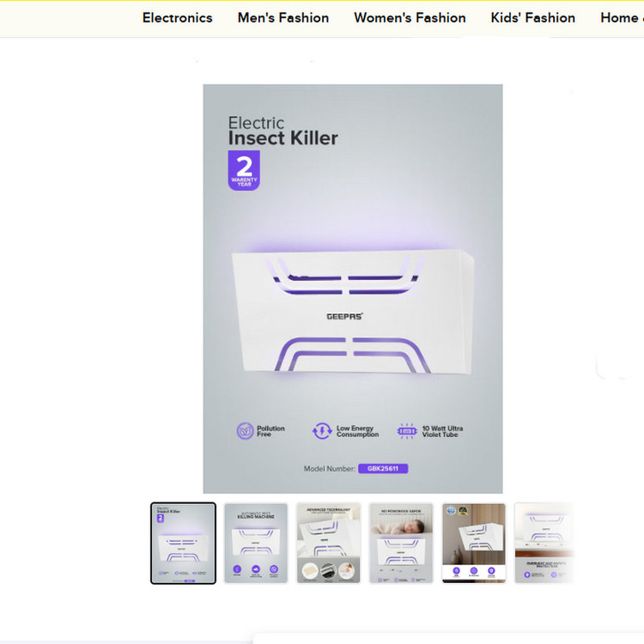
Task: Show the Automatic Pest Killing Machine thumbnail
Action: [x=256, y=543]
